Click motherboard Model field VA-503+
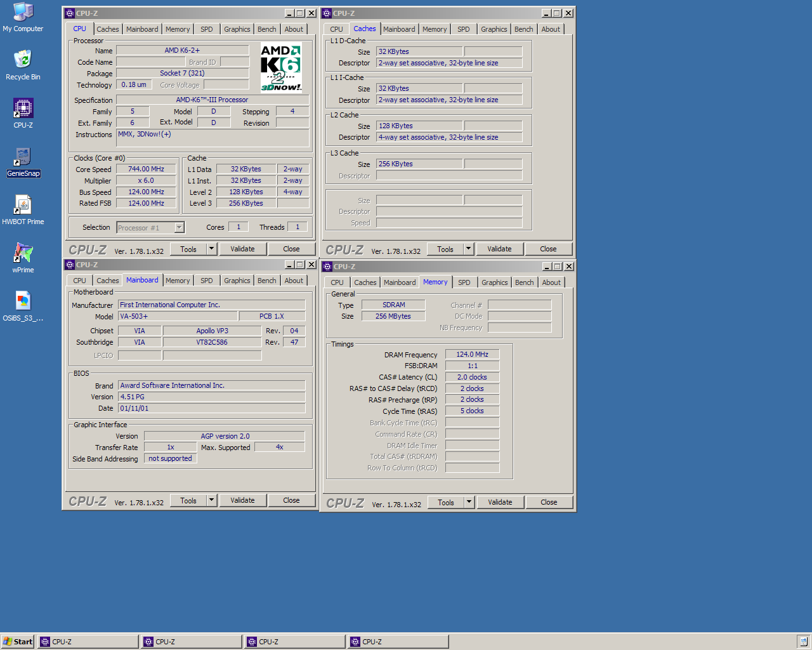 pyautogui.click(x=178, y=316)
